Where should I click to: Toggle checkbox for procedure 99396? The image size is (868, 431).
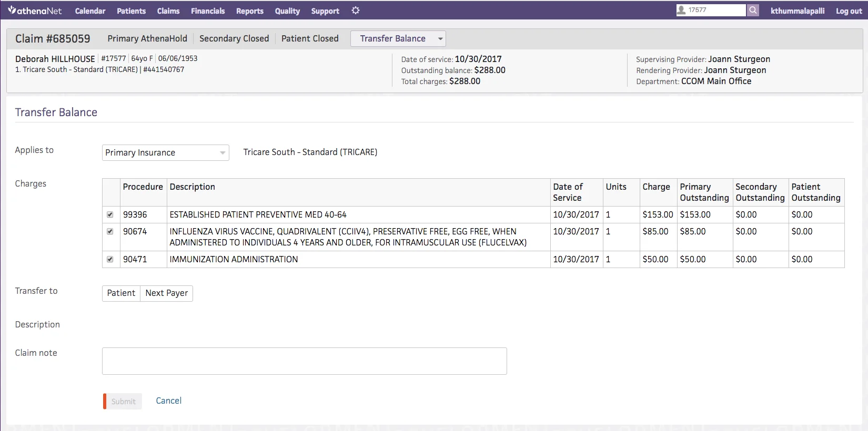point(110,214)
